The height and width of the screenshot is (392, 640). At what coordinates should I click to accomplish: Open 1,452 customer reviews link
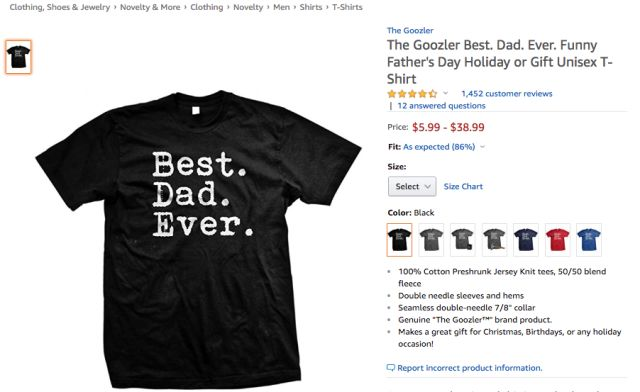pos(507,94)
